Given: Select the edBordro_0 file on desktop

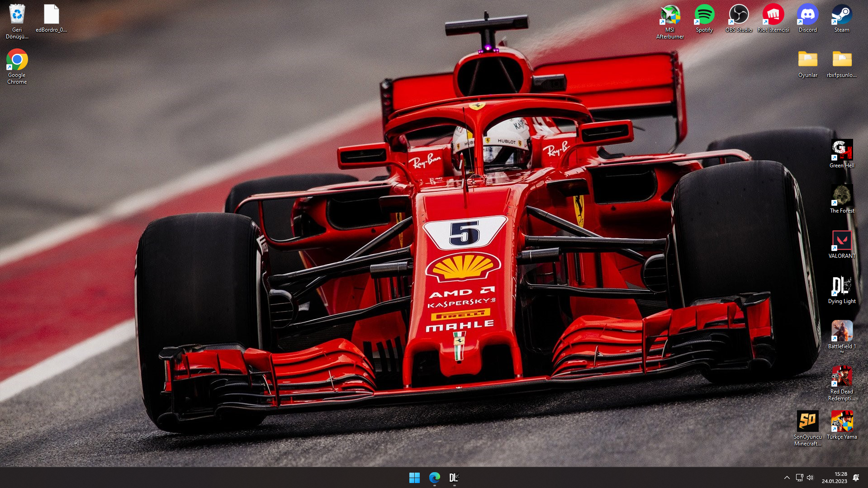Looking at the screenshot, I should 51,18.
